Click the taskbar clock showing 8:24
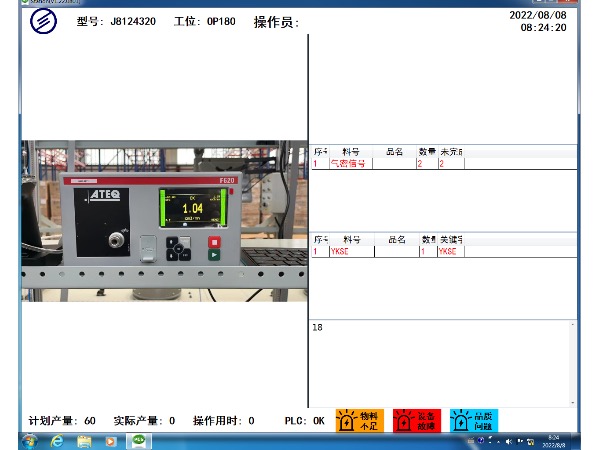Image resolution: width=600 pixels, height=450 pixels. 554,440
